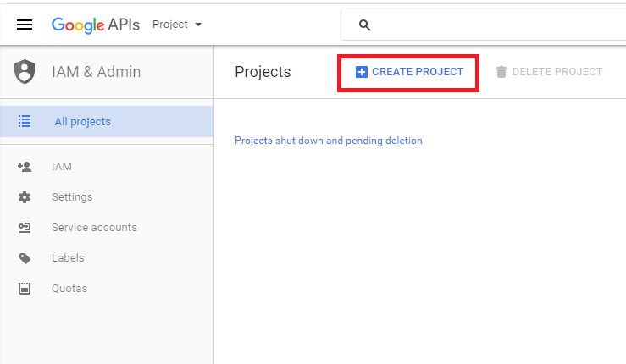
Task: Open the IAM page from sidebar
Action: coord(62,167)
